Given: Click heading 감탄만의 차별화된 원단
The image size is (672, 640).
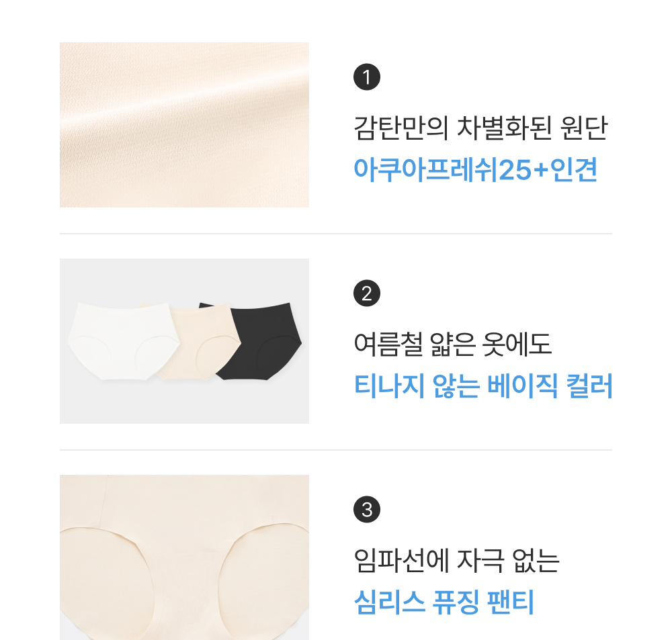Looking at the screenshot, I should coord(480,128).
